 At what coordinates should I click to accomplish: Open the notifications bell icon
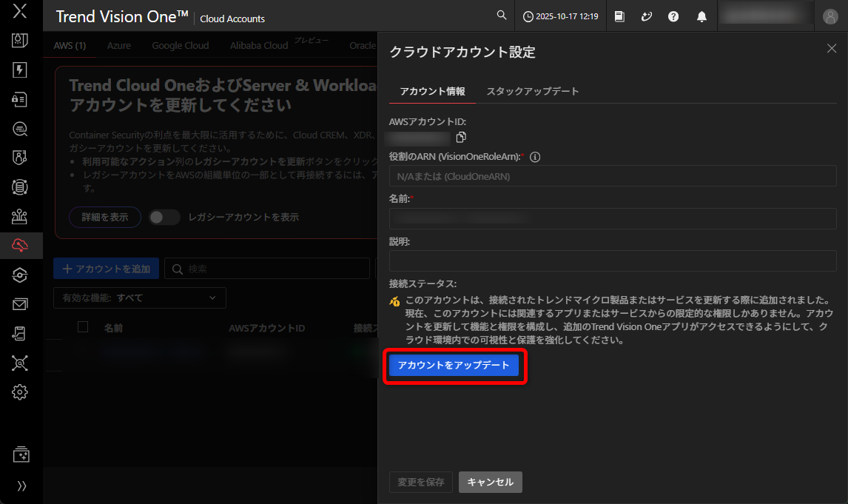701,16
